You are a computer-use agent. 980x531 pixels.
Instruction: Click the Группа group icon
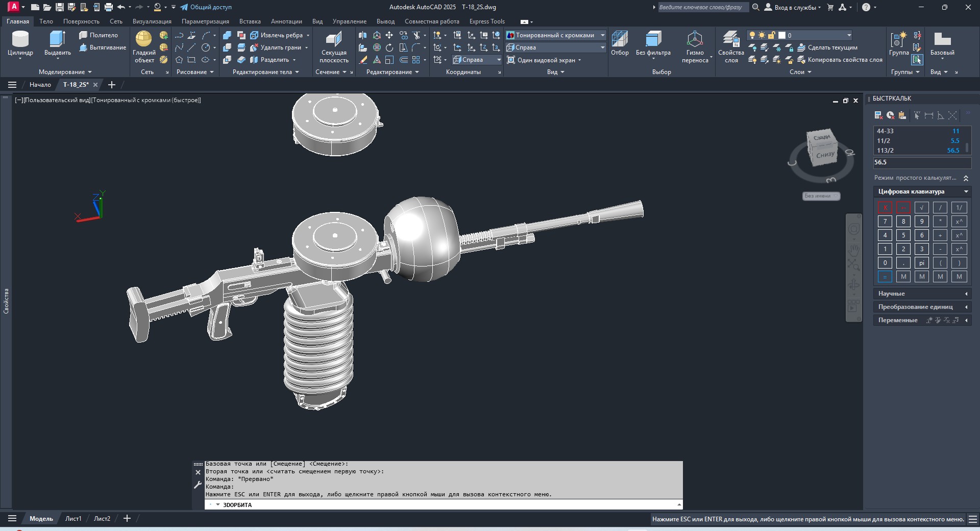[898, 44]
